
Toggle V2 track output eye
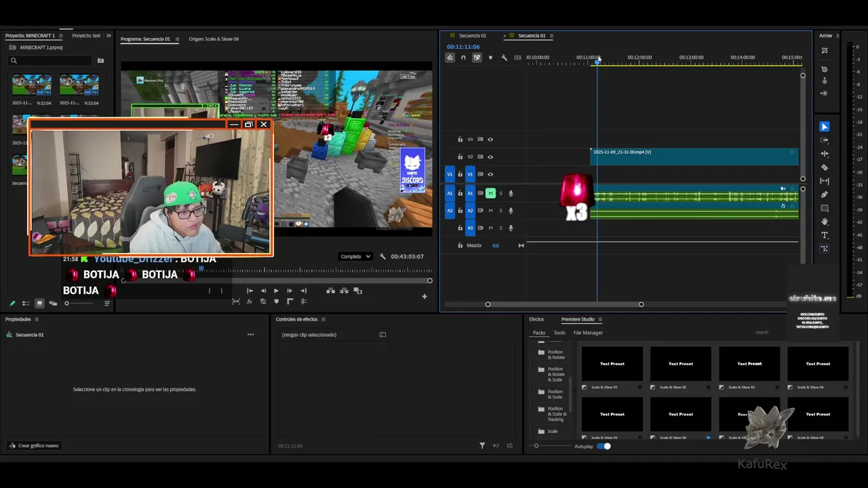tap(490, 157)
